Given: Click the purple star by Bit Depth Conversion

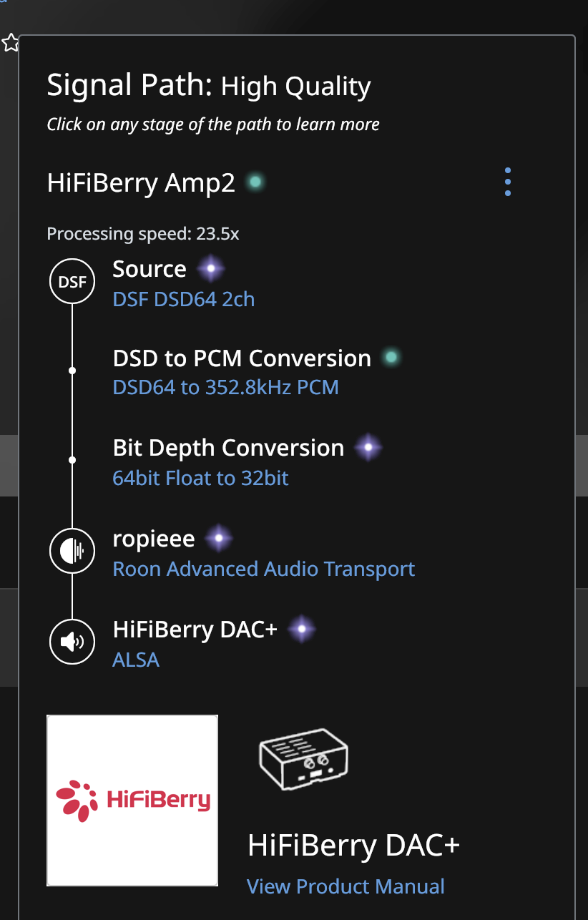Looking at the screenshot, I should click(x=368, y=448).
